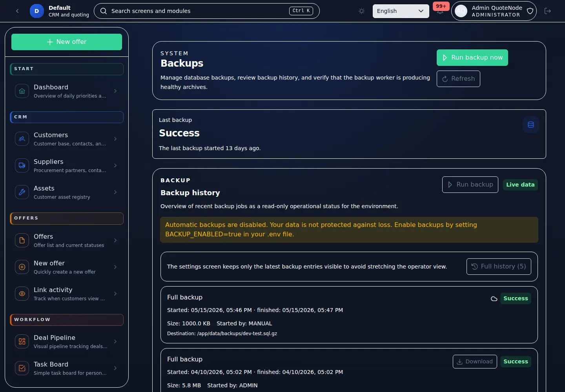Image resolution: width=565 pixels, height=392 pixels.
Task: Click Run backup in Backup history
Action: click(x=470, y=185)
